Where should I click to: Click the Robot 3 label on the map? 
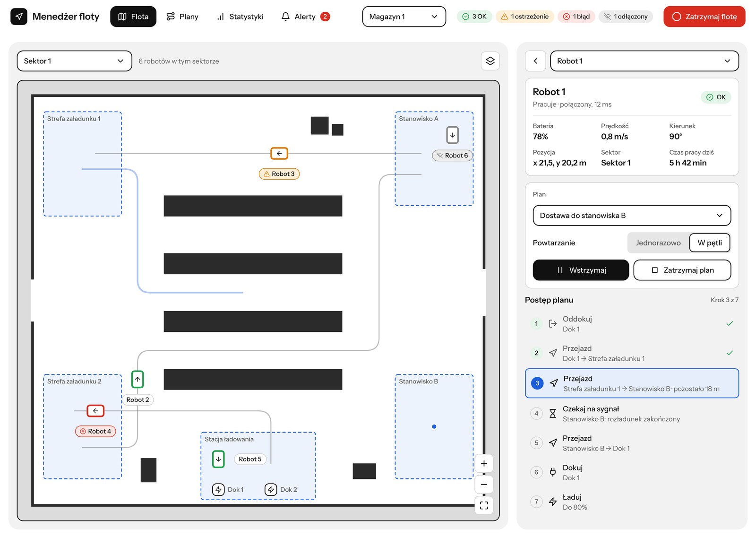279,174
